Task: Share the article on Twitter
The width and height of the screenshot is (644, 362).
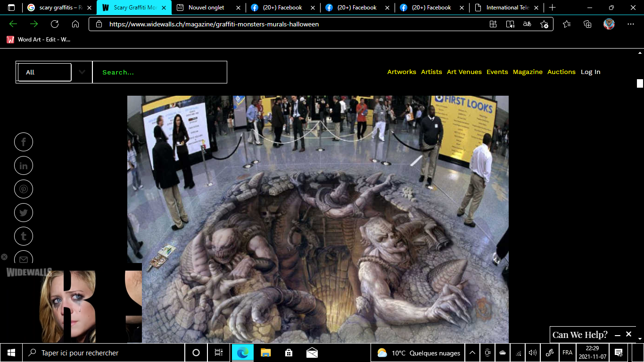Action: pos(24,213)
